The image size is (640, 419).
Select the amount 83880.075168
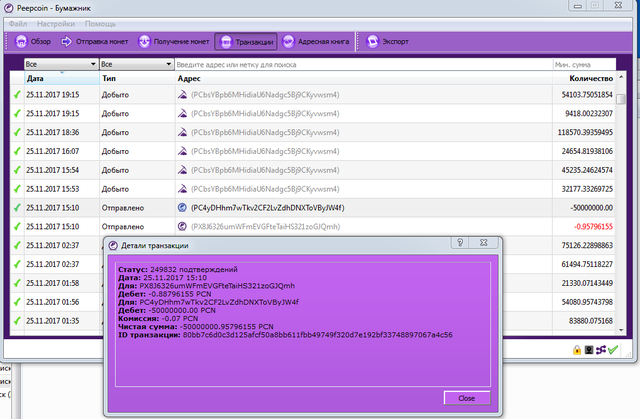coord(591,321)
